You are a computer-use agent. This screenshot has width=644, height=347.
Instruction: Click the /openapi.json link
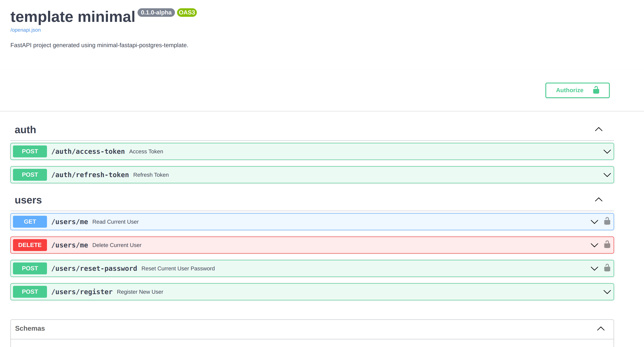(26, 30)
